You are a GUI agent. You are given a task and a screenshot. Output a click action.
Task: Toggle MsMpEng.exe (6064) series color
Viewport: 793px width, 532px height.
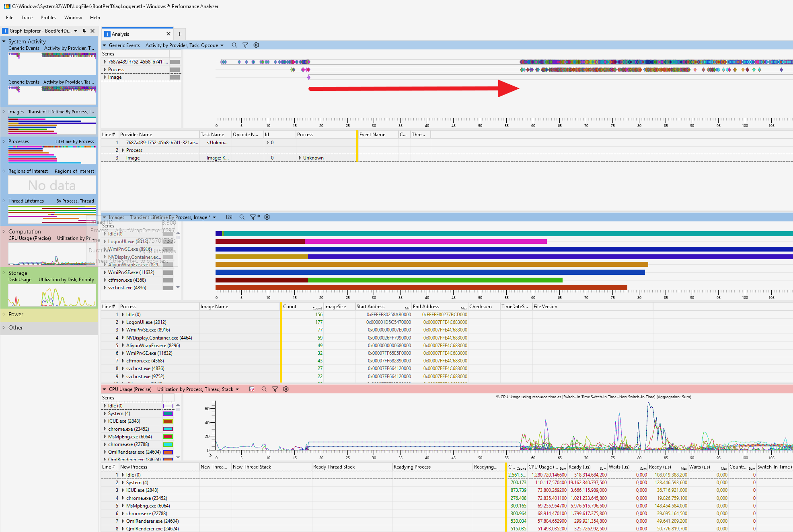coord(168,437)
